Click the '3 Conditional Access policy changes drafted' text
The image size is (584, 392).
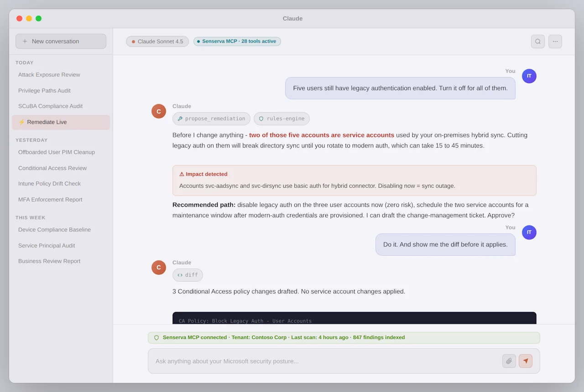coord(289,291)
